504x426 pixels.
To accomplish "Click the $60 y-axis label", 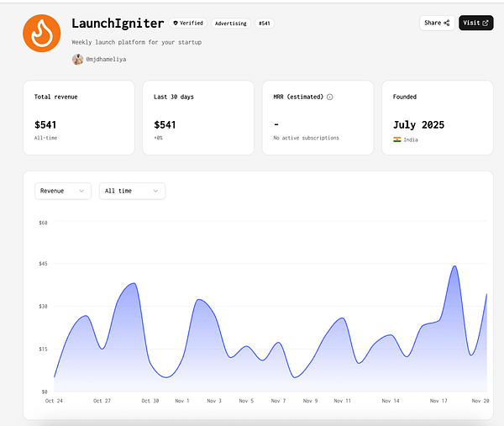I will pos(43,223).
